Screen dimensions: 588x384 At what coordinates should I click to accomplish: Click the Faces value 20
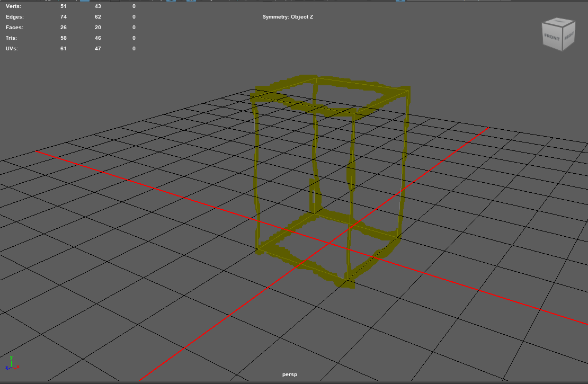pyautogui.click(x=98, y=28)
